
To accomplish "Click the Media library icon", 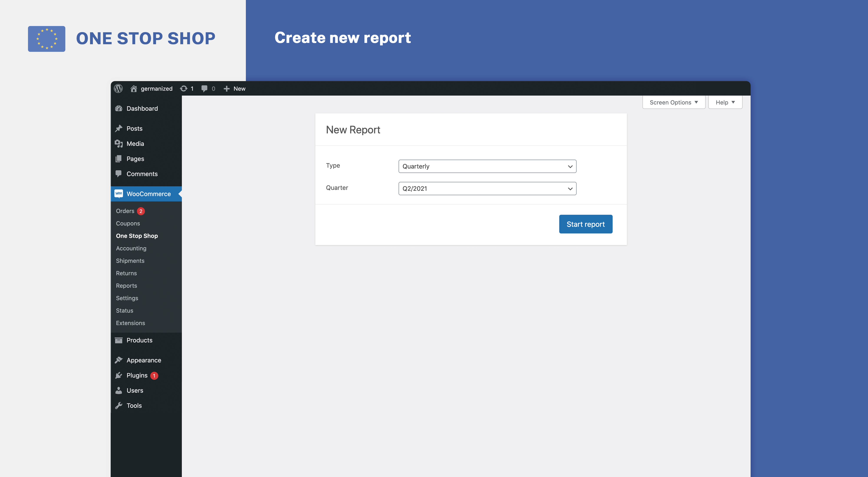I will coord(119,144).
